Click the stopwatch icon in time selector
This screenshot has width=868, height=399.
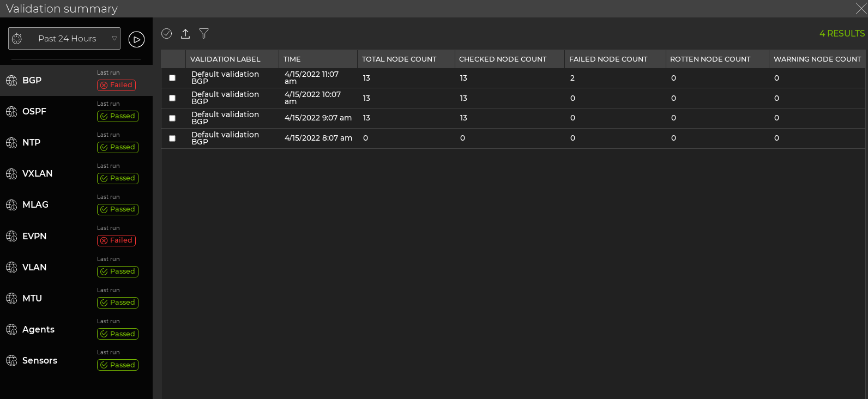[17, 39]
